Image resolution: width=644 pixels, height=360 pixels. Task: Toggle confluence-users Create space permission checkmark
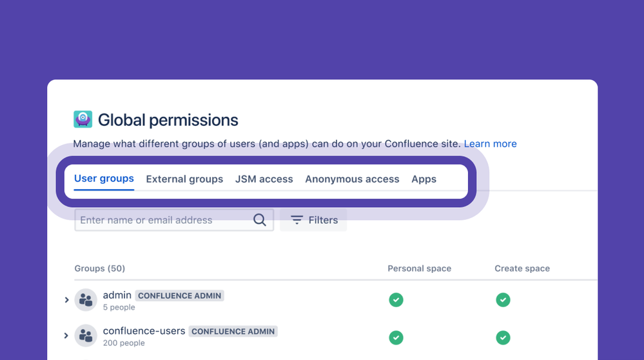pyautogui.click(x=503, y=337)
